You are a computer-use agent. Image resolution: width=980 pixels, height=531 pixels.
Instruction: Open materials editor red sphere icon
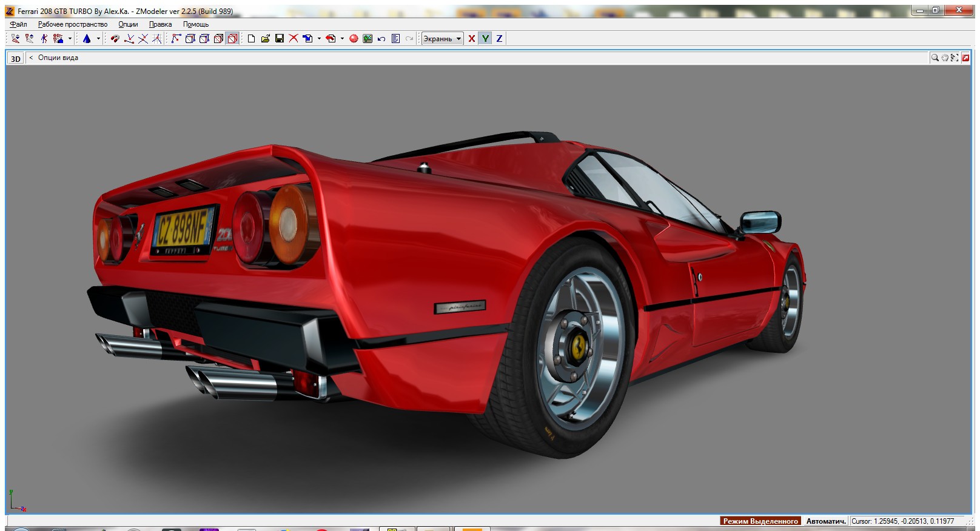[x=354, y=39]
